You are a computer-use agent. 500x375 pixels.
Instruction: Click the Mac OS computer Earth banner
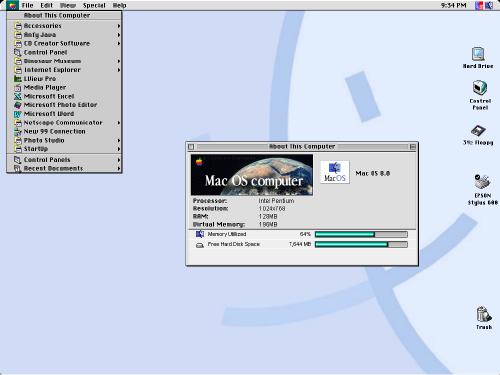[252, 175]
